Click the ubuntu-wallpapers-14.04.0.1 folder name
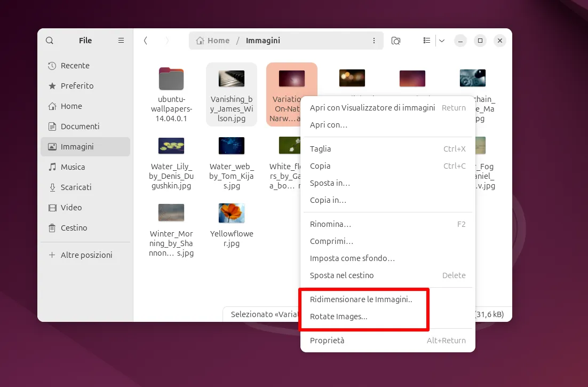The width and height of the screenshot is (588, 387). [171, 109]
